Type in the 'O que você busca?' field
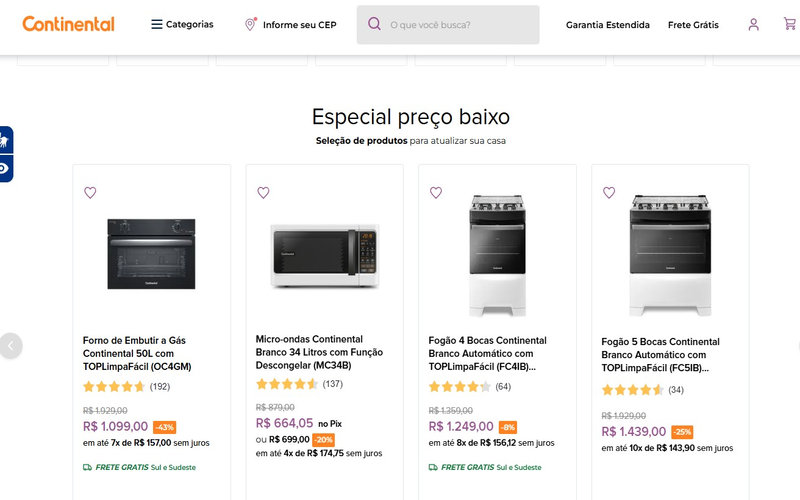The height and width of the screenshot is (500, 800). click(460, 24)
